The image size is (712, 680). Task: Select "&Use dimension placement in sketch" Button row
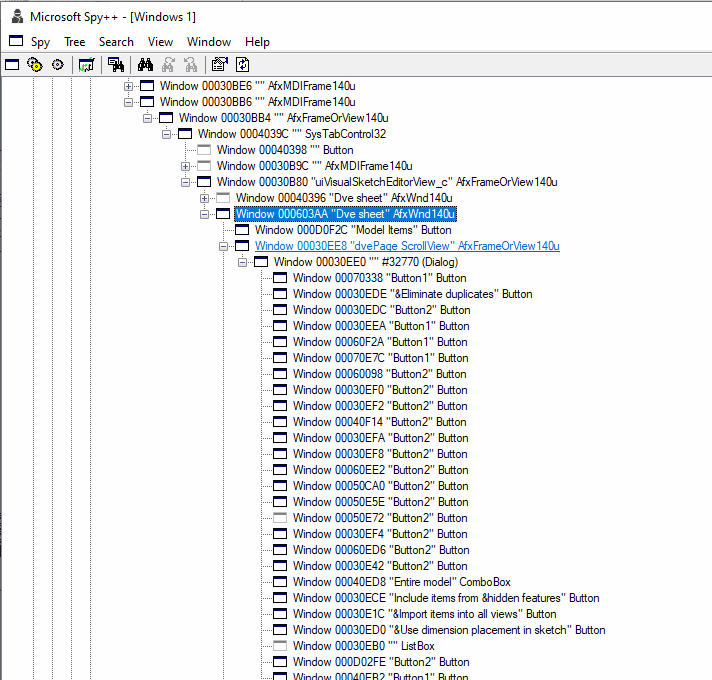tap(449, 630)
